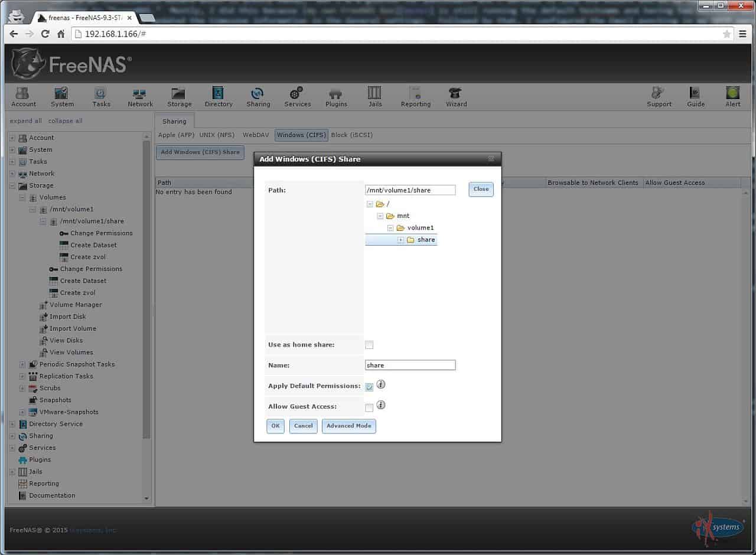
Task: Click the info icon beside Allow Guest Access
Action: tap(381, 405)
